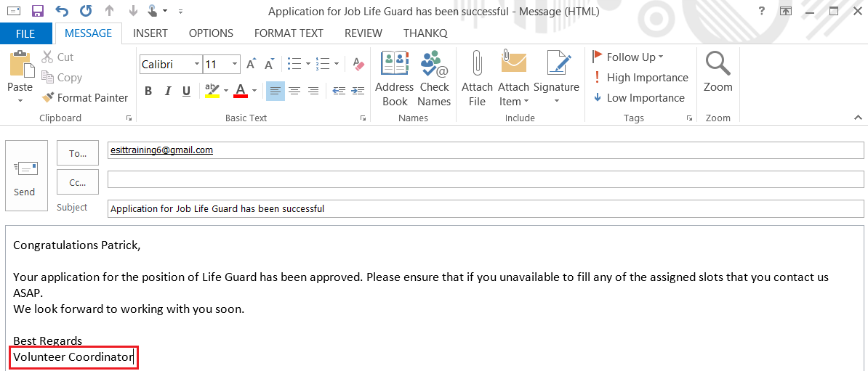Click the Save icon in the title bar
The width and height of the screenshot is (868, 371).
(38, 11)
